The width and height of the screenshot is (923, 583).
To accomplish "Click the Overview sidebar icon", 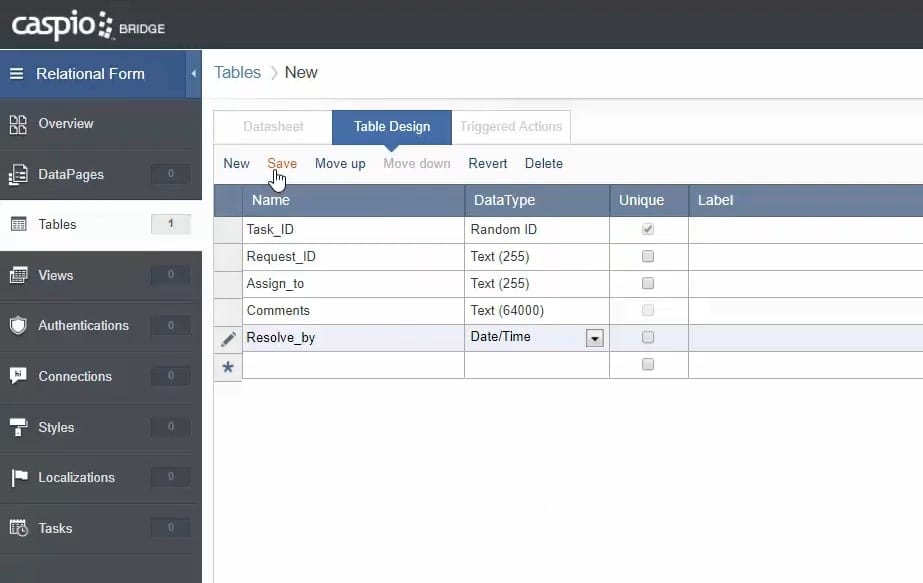I will (18, 124).
